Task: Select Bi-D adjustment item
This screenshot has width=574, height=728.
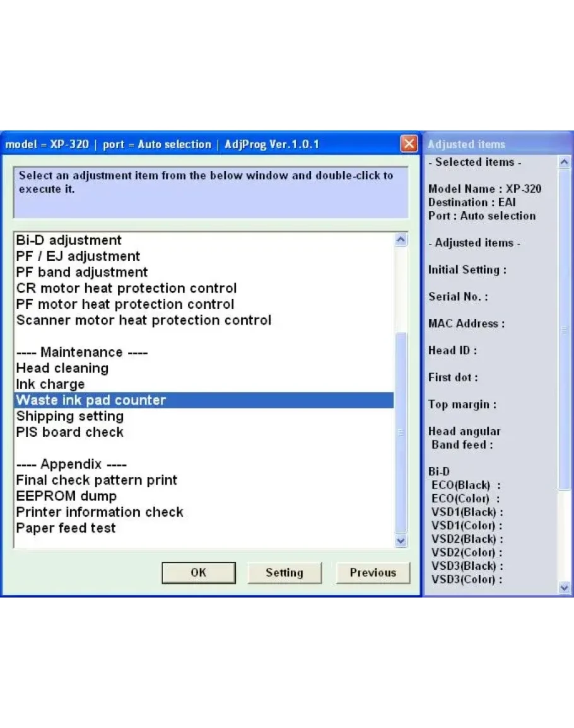Action: (69, 241)
